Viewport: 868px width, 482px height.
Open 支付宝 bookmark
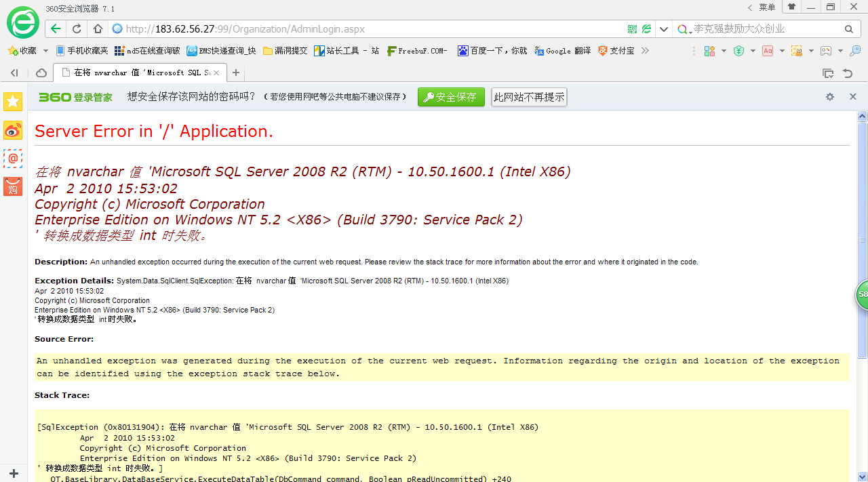click(616, 51)
